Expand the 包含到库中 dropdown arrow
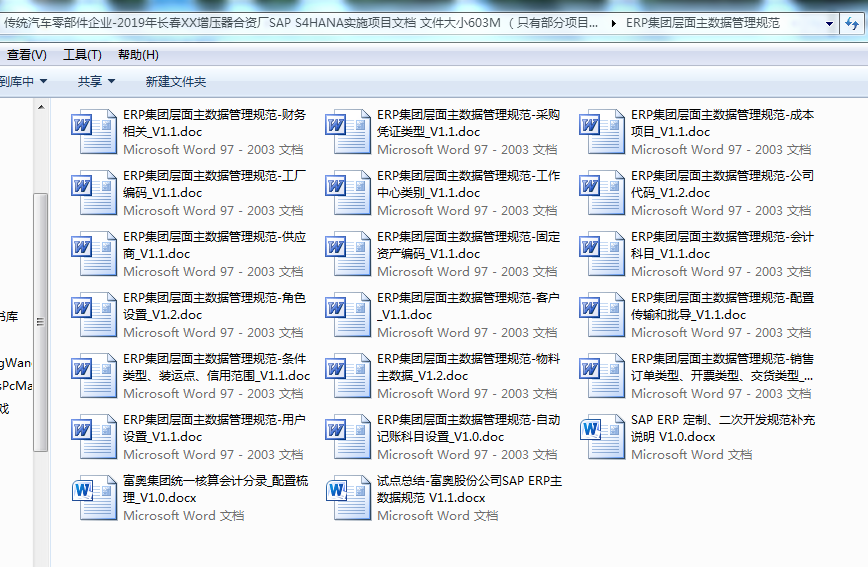 pyautogui.click(x=42, y=81)
